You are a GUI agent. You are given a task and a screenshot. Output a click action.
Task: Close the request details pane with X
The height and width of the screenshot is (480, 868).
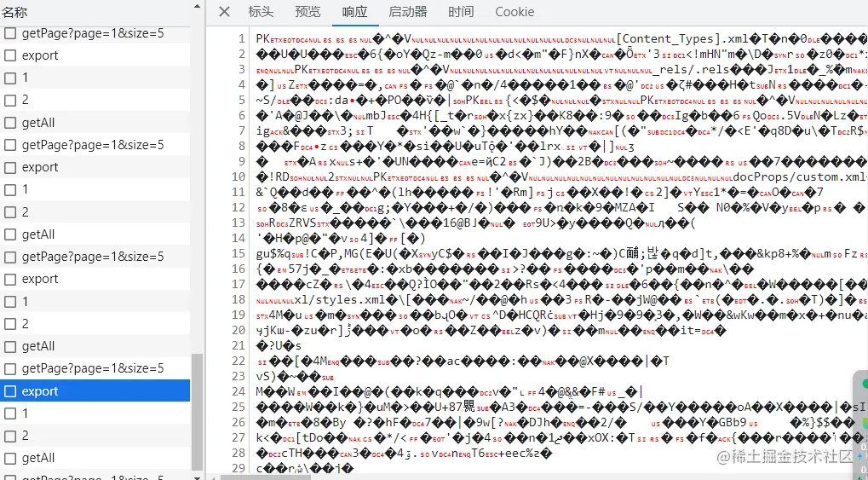(x=224, y=12)
